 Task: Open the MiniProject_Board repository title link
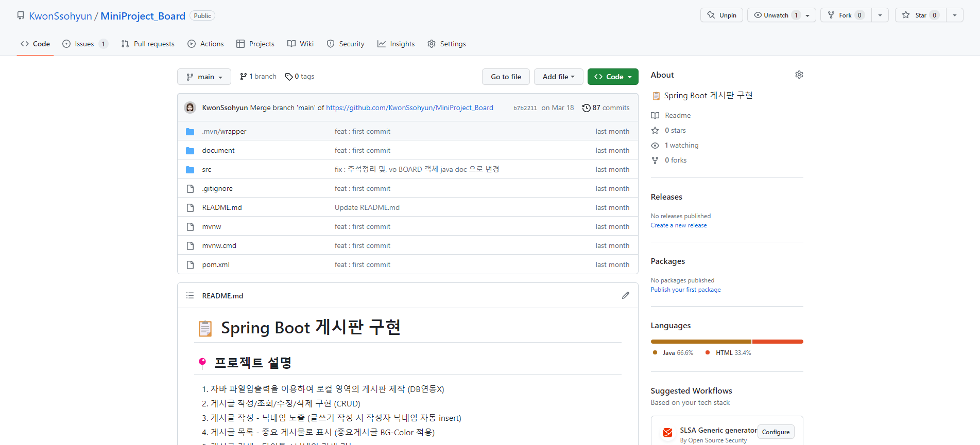pyautogui.click(x=143, y=16)
